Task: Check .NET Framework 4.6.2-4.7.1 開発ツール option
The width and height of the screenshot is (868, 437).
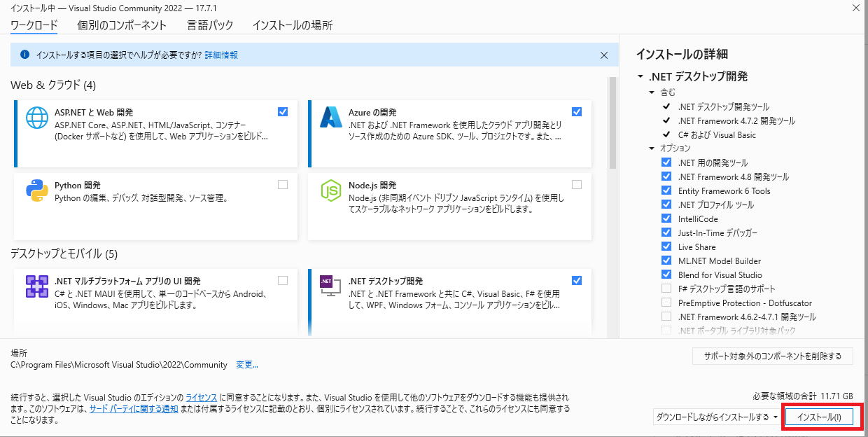Action: point(666,317)
